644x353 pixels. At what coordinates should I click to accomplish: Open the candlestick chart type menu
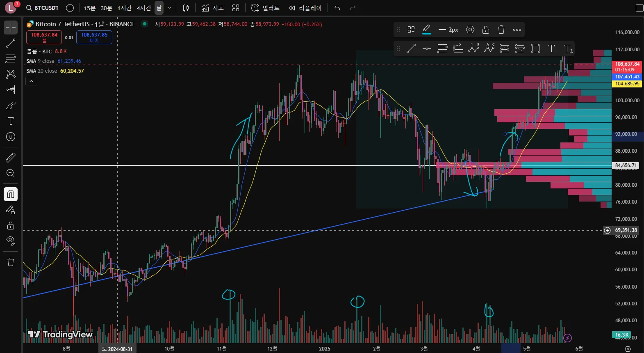[186, 8]
